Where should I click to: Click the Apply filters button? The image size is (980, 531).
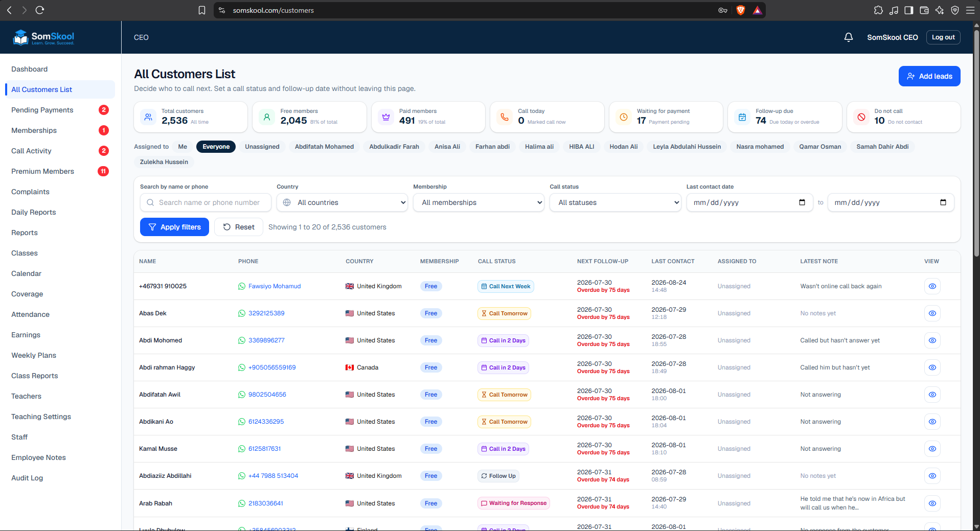click(174, 227)
